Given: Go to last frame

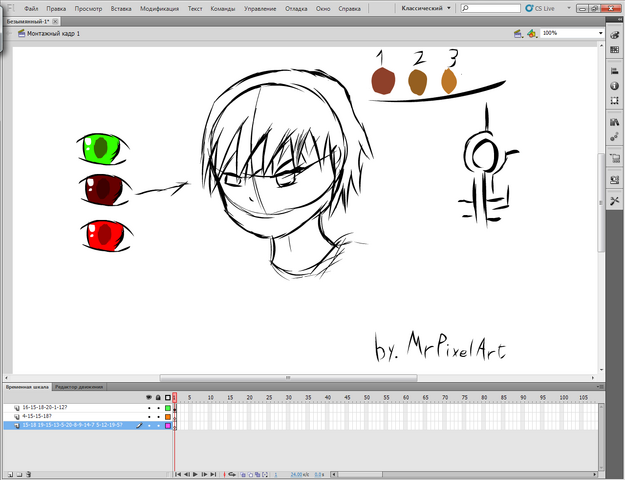Looking at the screenshot, I should [x=213, y=474].
